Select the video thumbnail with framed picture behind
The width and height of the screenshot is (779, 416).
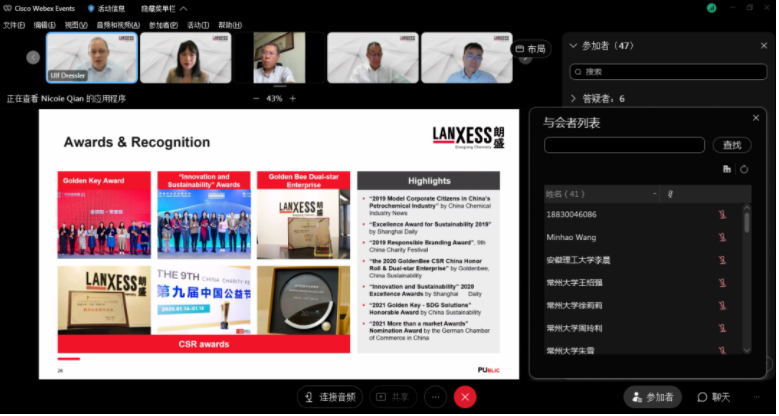pos(280,58)
